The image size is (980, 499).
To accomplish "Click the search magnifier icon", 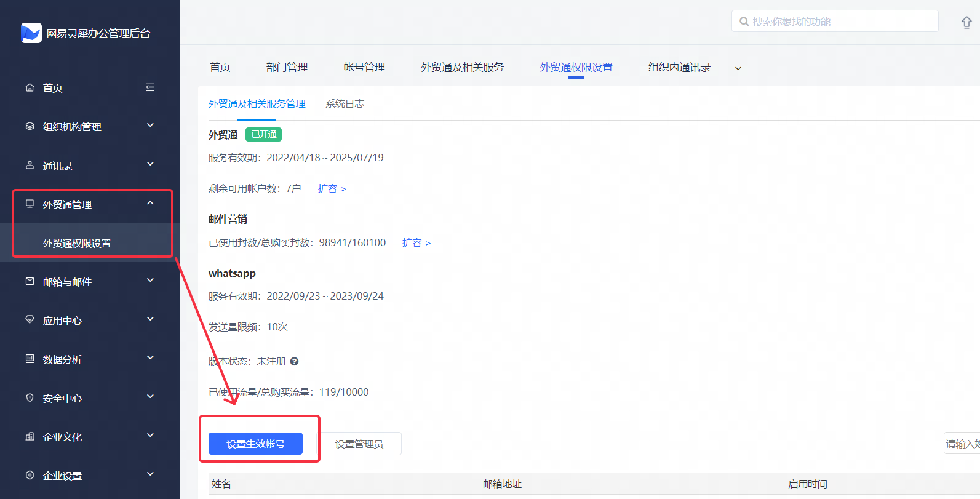I will pos(744,22).
